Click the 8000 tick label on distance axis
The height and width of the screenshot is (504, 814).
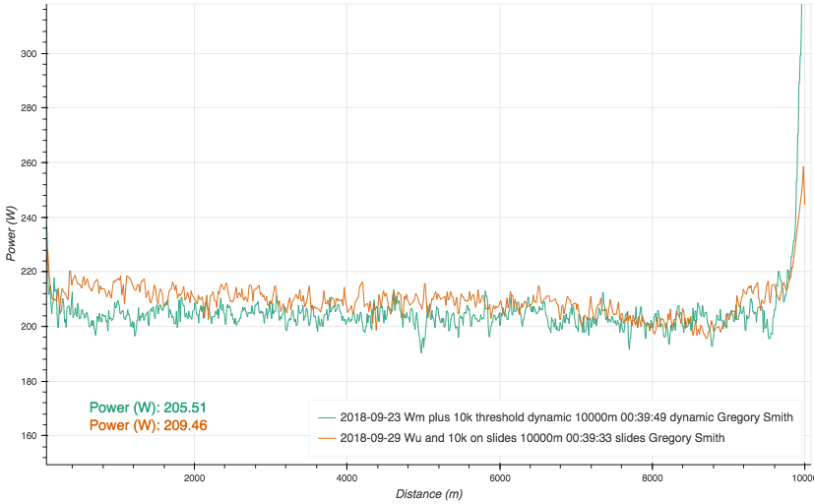[x=652, y=476]
